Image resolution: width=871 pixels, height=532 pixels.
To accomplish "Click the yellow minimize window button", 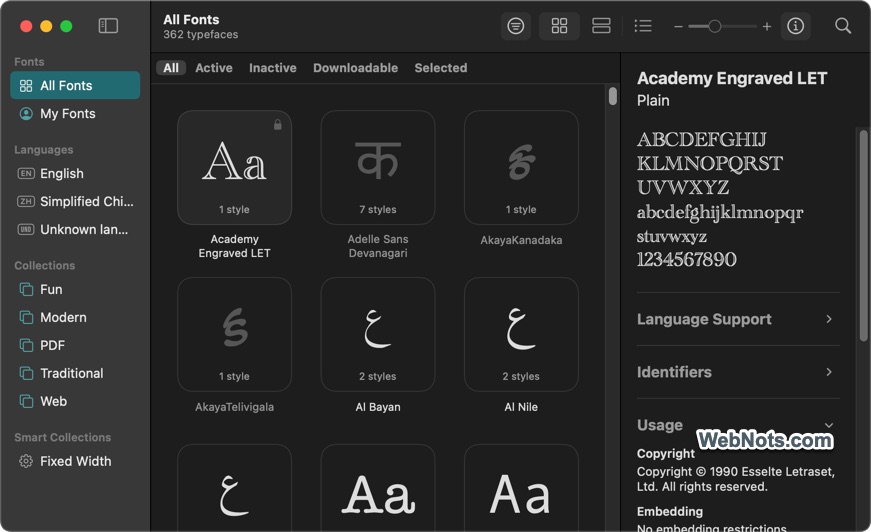I will click(46, 26).
